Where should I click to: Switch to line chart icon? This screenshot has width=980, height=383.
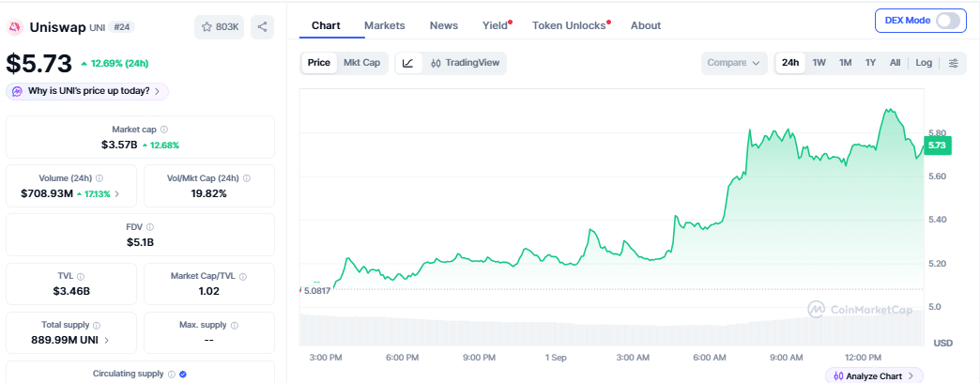coord(408,63)
